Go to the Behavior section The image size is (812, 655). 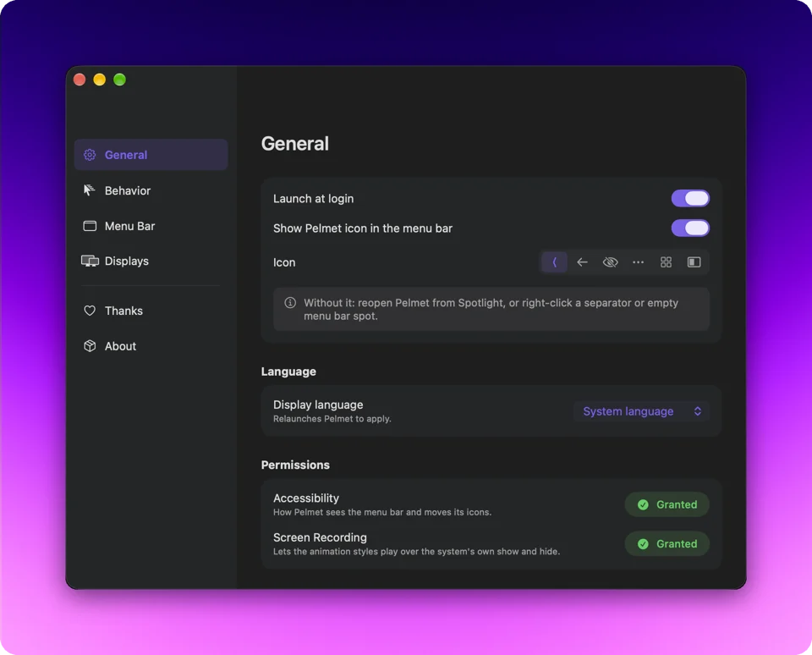[x=151, y=190]
